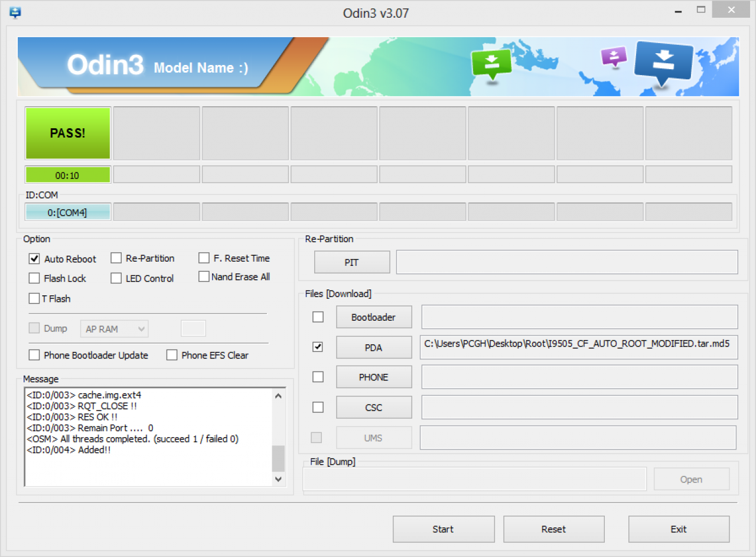Image resolution: width=756 pixels, height=557 pixels.
Task: Click the Bootloader file button
Action: click(374, 317)
